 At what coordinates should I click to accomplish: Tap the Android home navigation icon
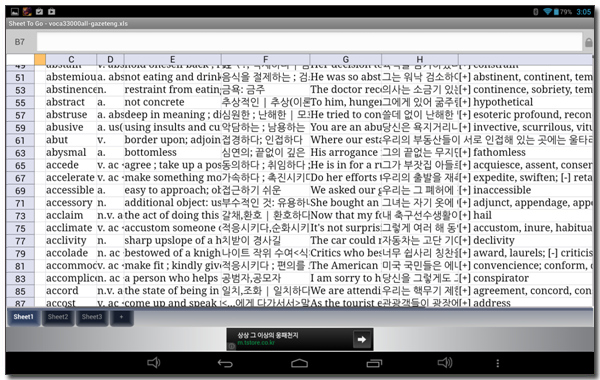point(299,363)
